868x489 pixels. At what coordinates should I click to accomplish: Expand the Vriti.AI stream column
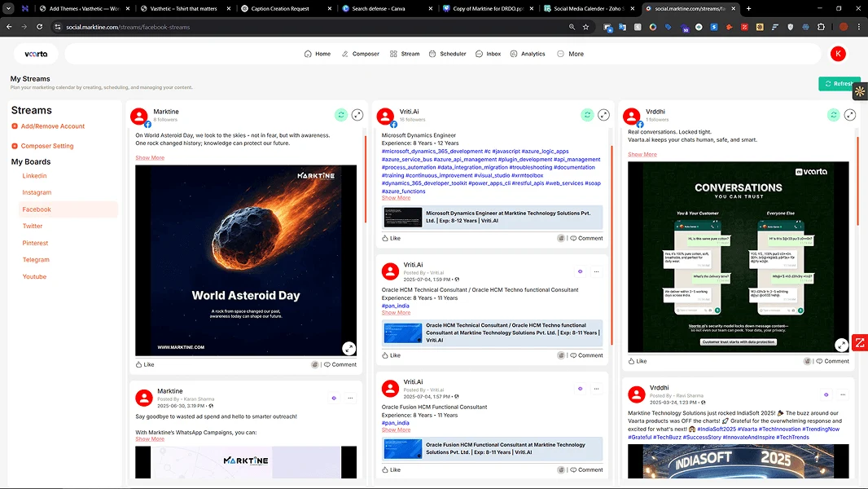click(x=604, y=115)
